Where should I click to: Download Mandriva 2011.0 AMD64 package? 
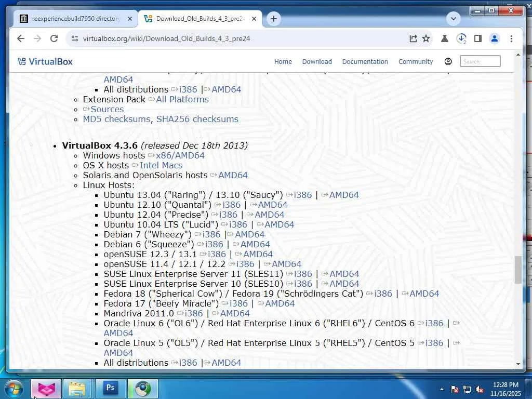tap(235, 313)
